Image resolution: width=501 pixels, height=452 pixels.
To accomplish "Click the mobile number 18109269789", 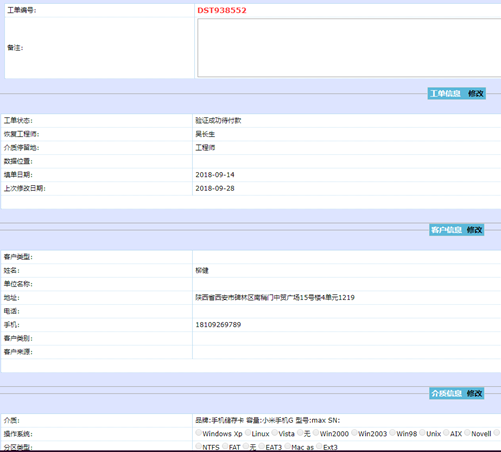I will (218, 325).
